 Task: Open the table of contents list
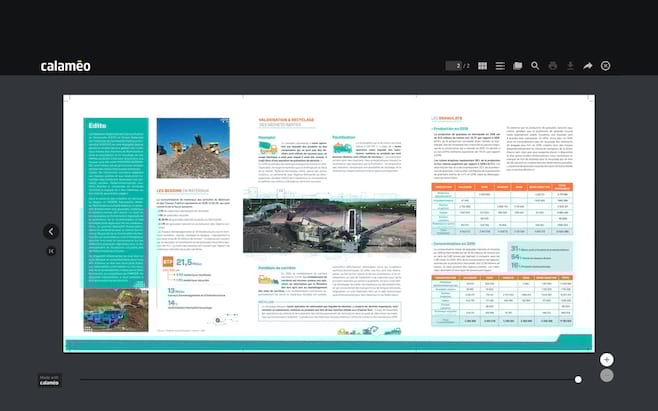point(500,65)
